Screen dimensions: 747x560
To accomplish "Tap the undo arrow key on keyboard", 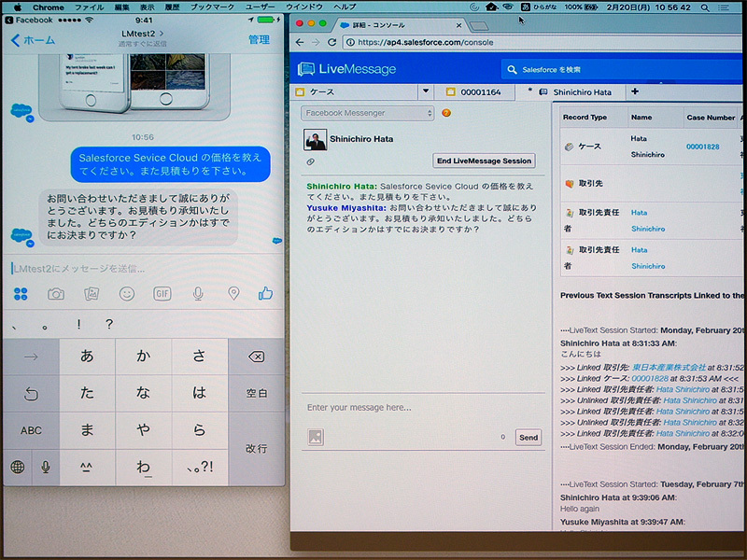I will 31,393.
